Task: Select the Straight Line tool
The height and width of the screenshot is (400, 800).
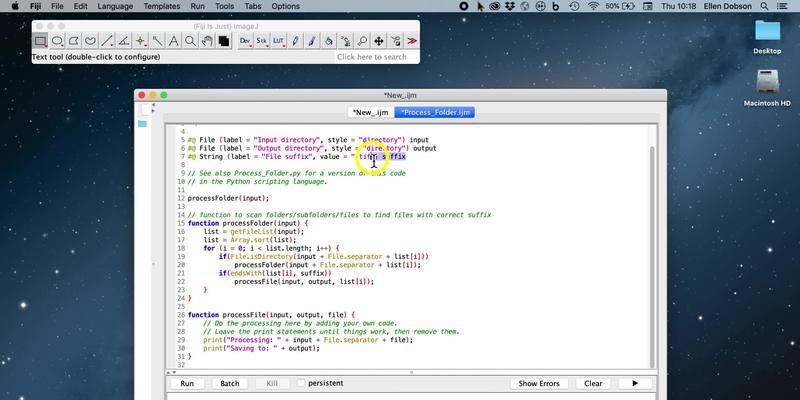Action: (x=107, y=41)
